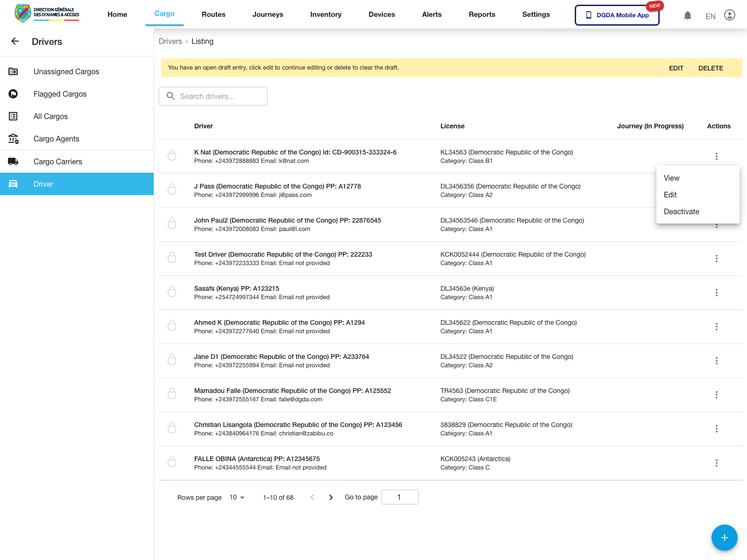Screen dimensions: 747x560
Task: Toggle lock icon for Test Driver row
Action: click(172, 257)
